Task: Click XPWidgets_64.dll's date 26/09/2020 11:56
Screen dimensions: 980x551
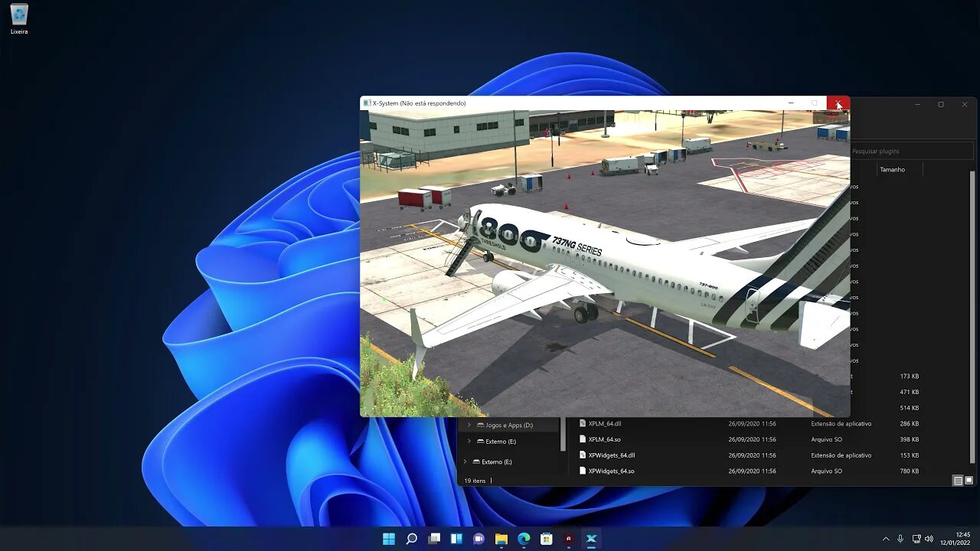Action: tap(752, 455)
